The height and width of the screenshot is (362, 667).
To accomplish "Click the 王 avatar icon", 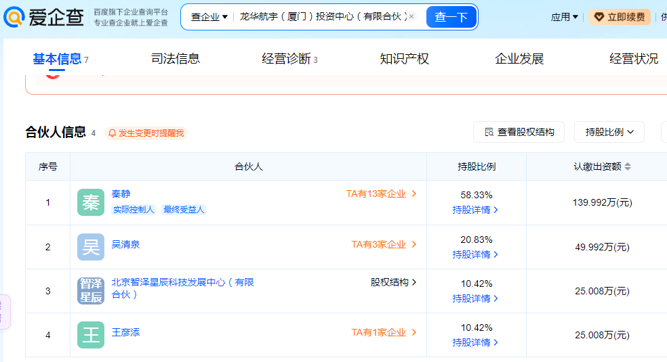I will (x=91, y=335).
